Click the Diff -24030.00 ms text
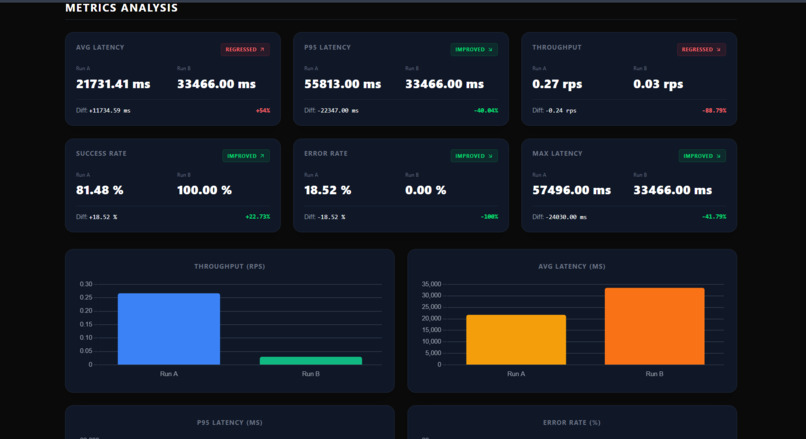This screenshot has height=439, width=806. click(x=560, y=217)
